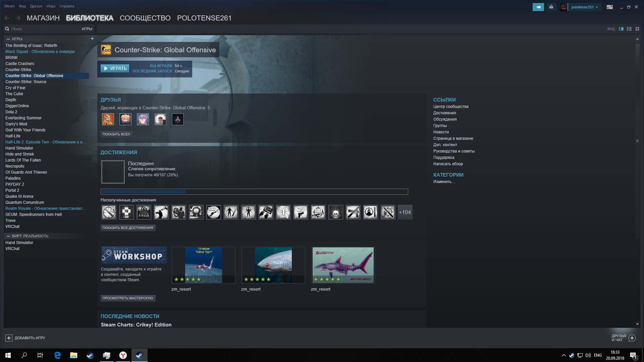644x362 pixels.
Task: Click the last obtained achievement empty icon
Action: 113,172
